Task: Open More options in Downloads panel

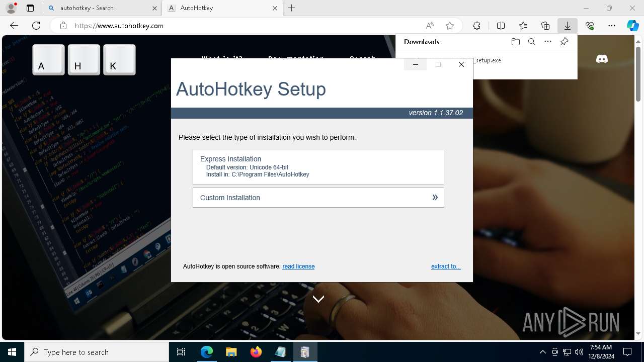Action: tap(548, 42)
